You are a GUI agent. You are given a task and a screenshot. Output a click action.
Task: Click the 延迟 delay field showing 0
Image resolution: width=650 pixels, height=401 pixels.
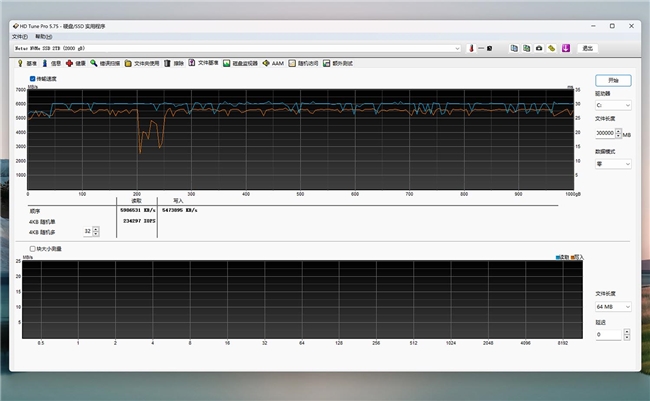point(609,335)
